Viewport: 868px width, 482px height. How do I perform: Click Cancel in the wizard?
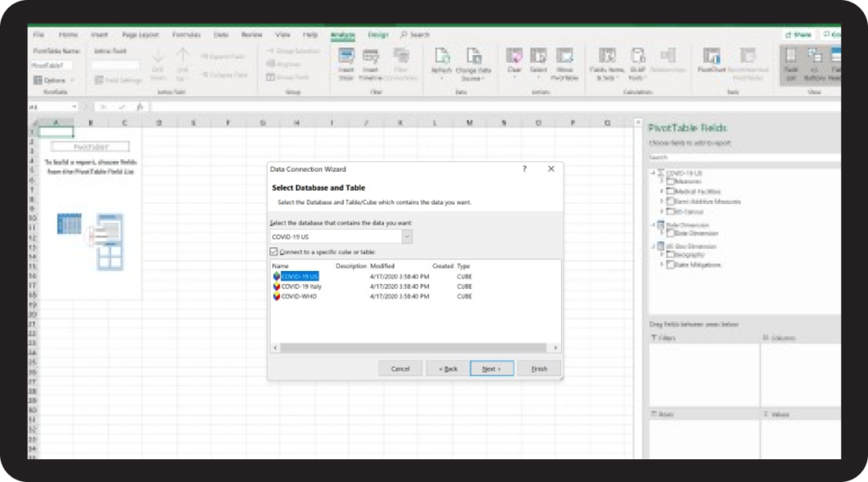[400, 368]
